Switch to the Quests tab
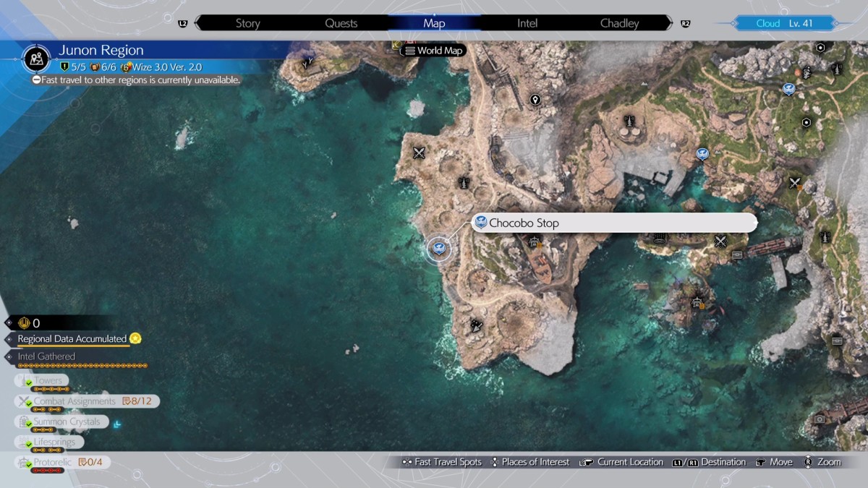This screenshot has width=868, height=488. point(341,23)
